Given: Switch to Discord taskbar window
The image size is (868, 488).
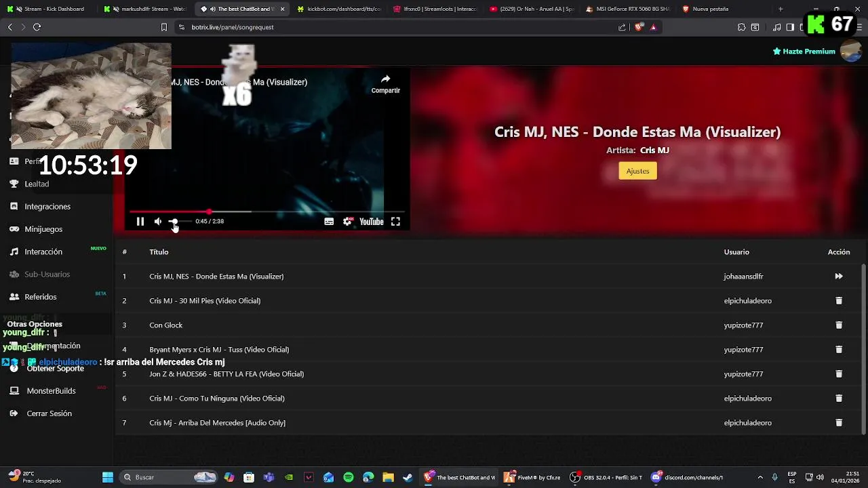Looking at the screenshot, I should tap(687, 477).
